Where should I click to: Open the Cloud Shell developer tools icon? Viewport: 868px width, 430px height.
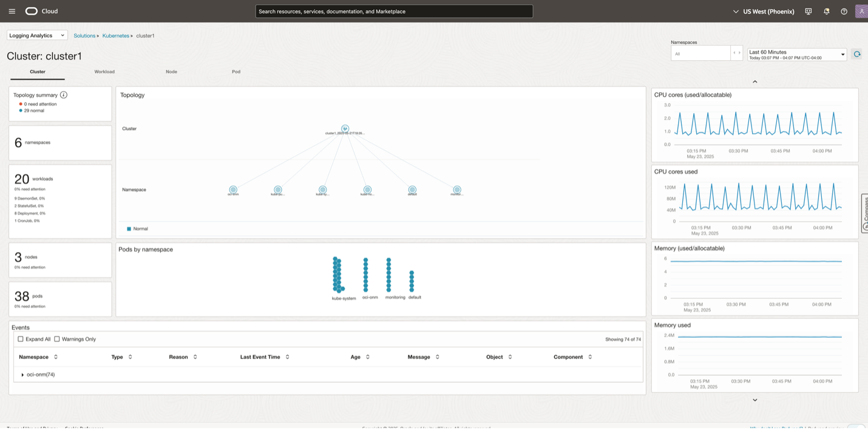(x=808, y=11)
